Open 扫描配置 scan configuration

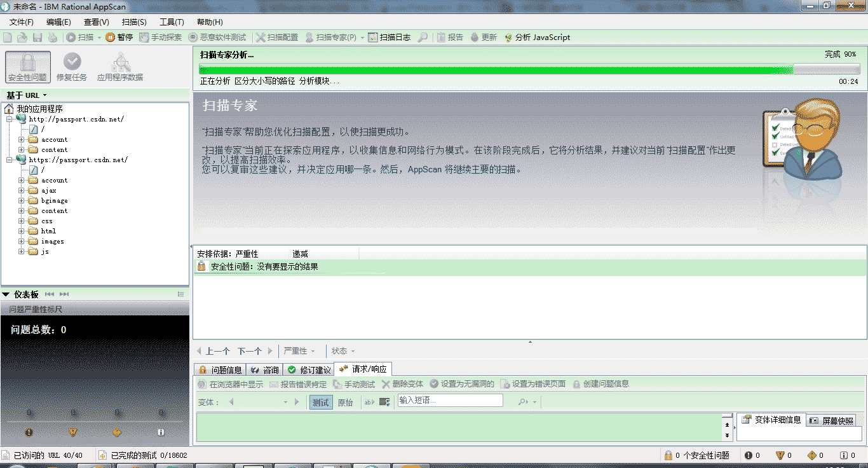pyautogui.click(x=278, y=37)
